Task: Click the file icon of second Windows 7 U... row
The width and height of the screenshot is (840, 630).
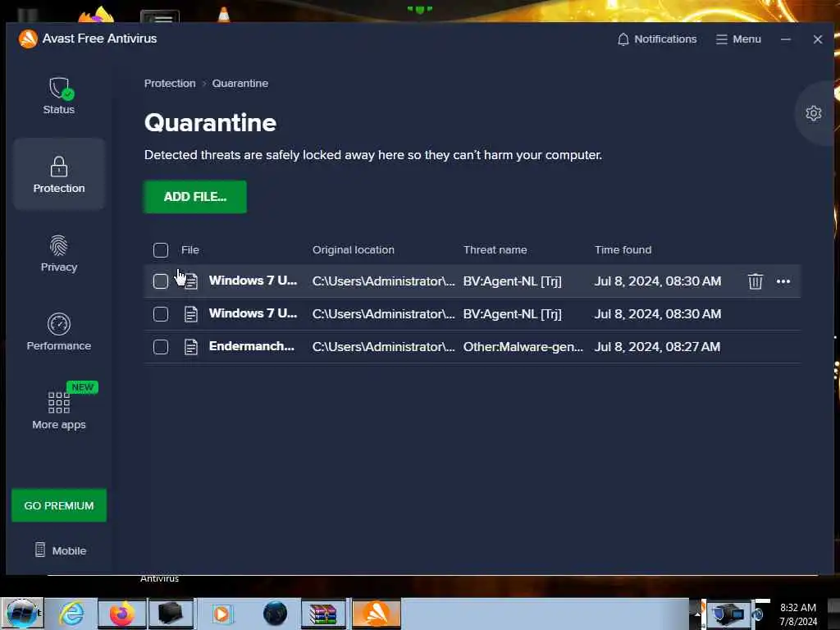Action: coord(190,314)
